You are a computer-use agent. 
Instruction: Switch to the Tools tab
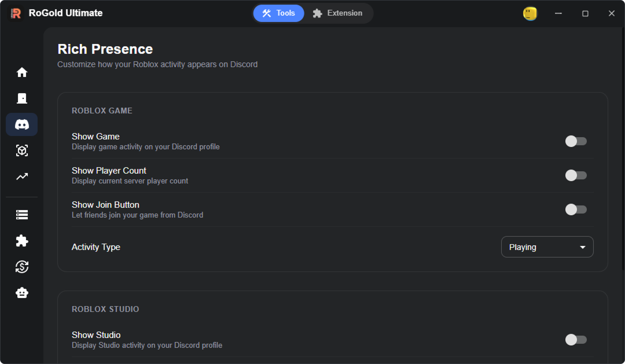(279, 13)
